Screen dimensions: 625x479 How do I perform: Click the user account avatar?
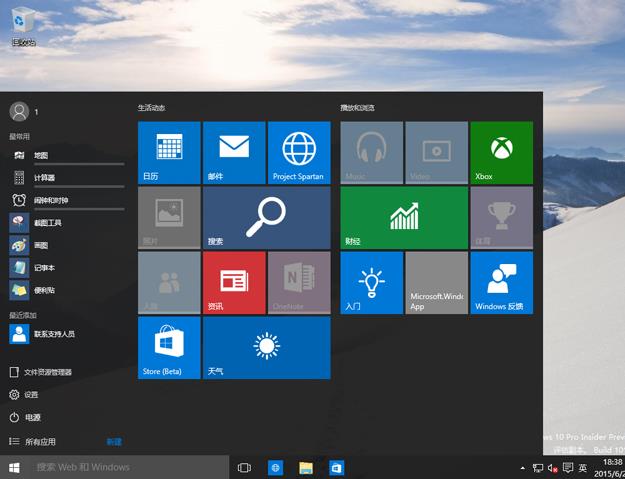tap(19, 112)
